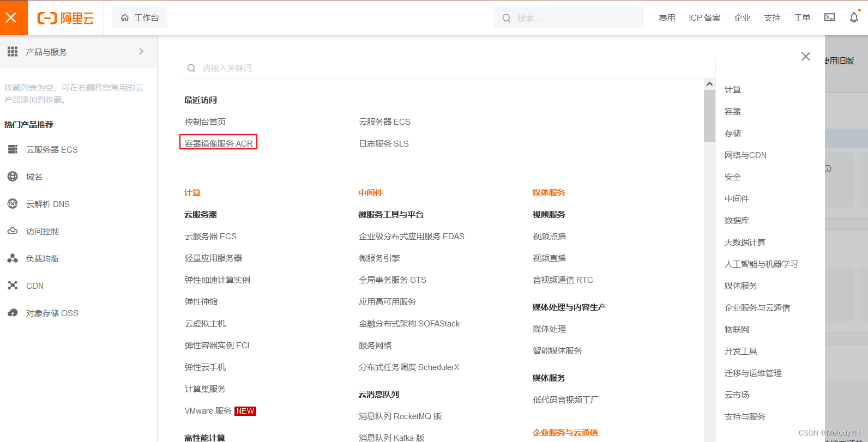Open 消息队列 RocketMQ 版 link
This screenshot has width=868, height=442.
(x=400, y=416)
